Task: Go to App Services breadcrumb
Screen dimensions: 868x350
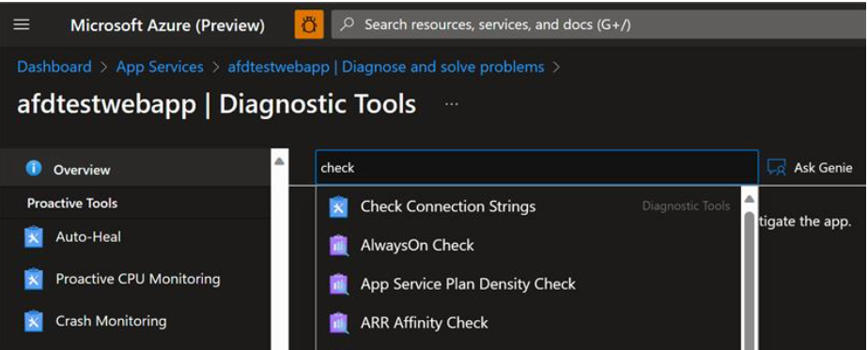Action: (x=160, y=67)
